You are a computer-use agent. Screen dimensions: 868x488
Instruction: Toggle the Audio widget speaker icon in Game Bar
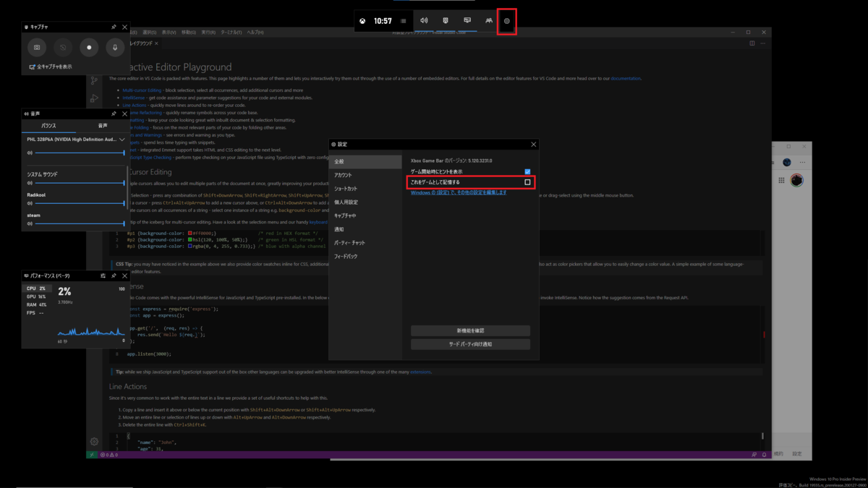click(x=424, y=21)
